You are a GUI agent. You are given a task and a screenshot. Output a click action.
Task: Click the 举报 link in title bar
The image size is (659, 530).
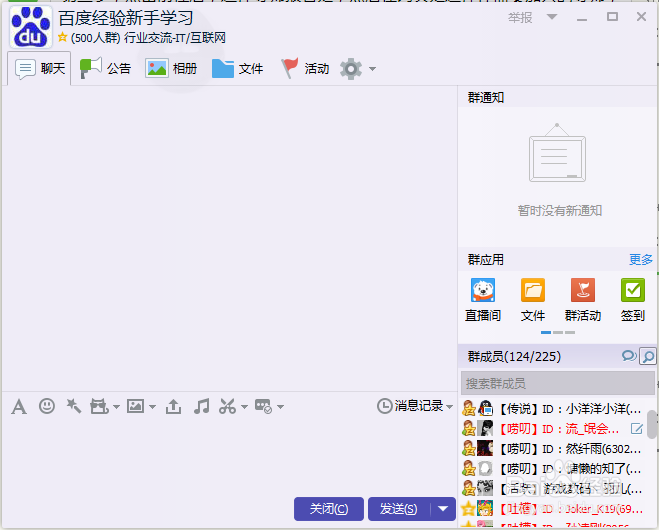520,18
